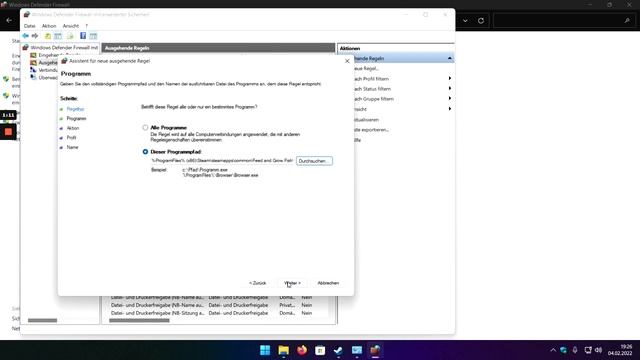Click the Name step in wizard sidebar
This screenshot has height=360, width=640.
tap(72, 147)
